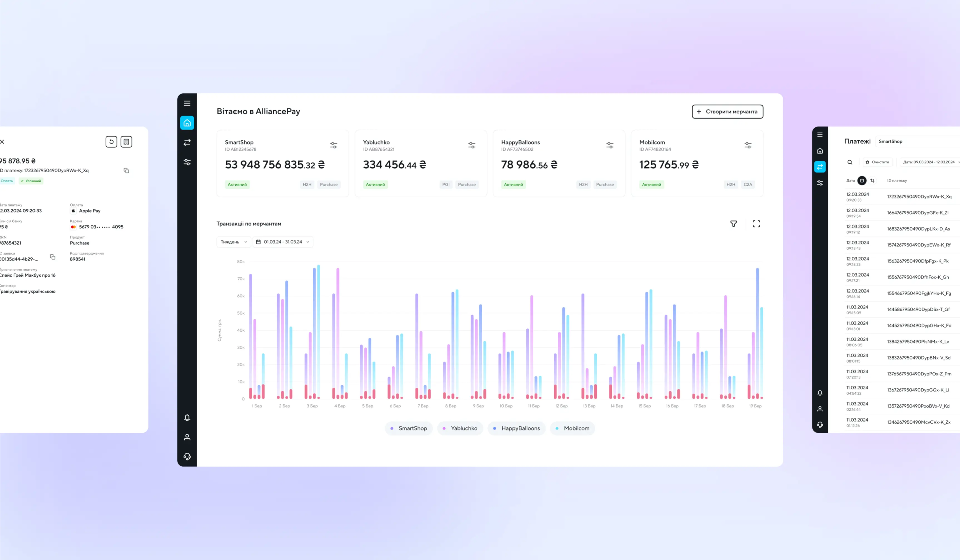Select payment row 1574267950490DypEWx-K_Rf
Image resolution: width=960 pixels, height=560 pixels.
901,245
